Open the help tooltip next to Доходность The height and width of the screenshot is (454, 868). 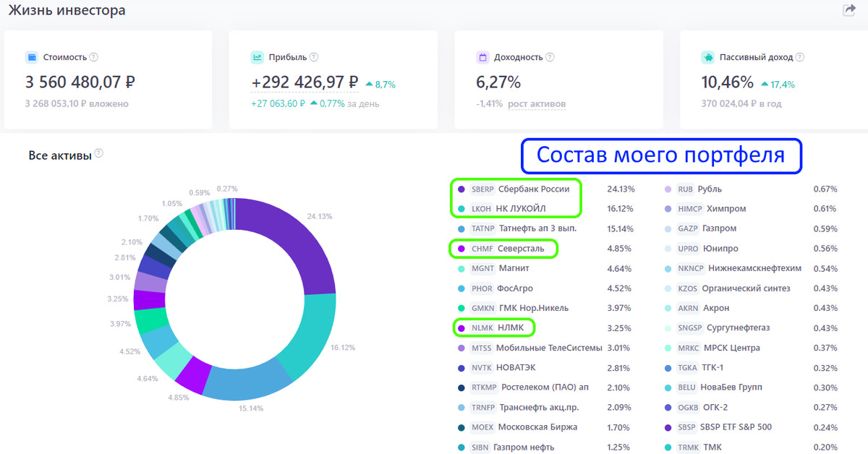click(550, 57)
